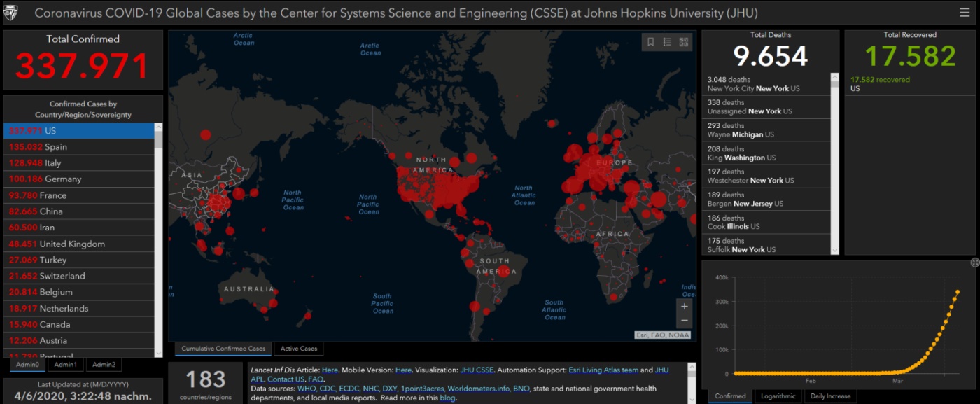
Task: Click the Esri, FAO, NOAA map attribution
Action: 662,335
